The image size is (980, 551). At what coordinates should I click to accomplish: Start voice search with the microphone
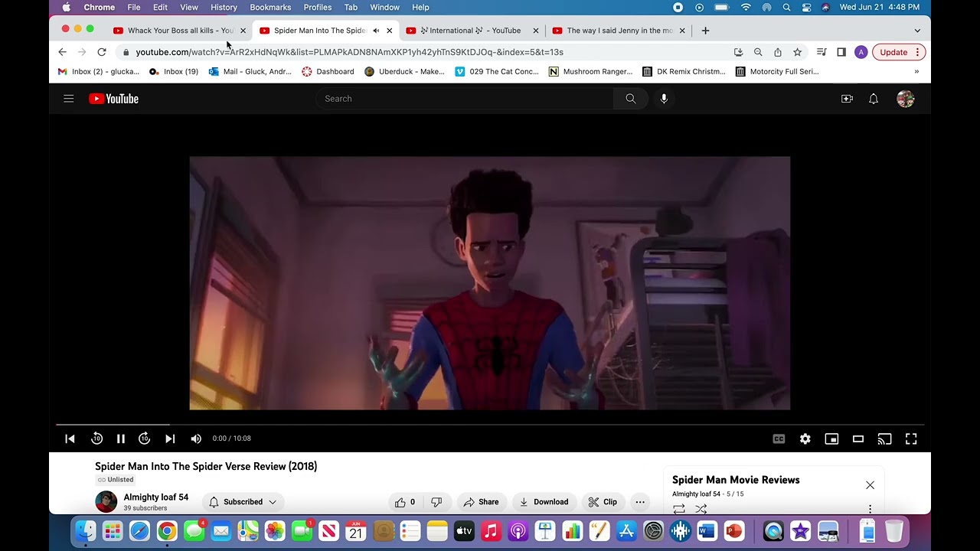[x=664, y=99]
